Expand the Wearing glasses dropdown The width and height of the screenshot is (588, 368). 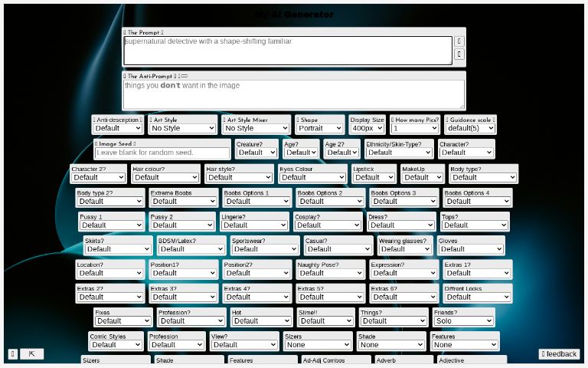[x=405, y=249]
